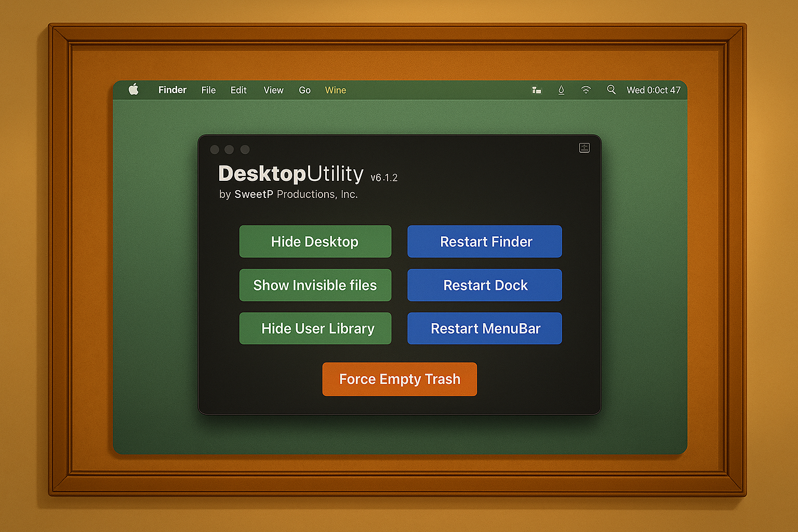This screenshot has width=798, height=532.
Task: Open the yellow Wine menu
Action: (x=335, y=90)
